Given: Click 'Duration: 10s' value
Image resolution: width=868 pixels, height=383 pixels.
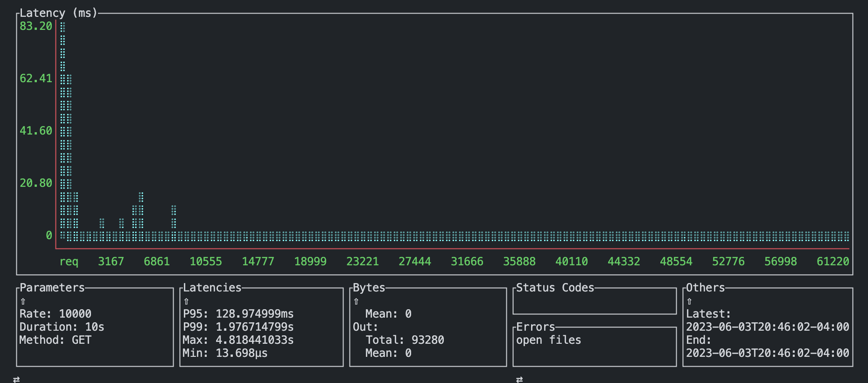Looking at the screenshot, I should click(62, 327).
